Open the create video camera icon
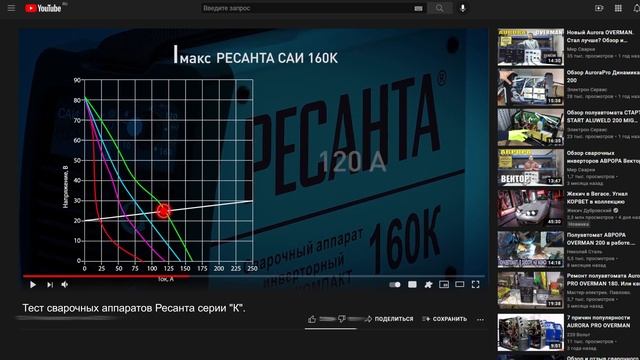Screen dimensions: 640x360 click(599, 8)
